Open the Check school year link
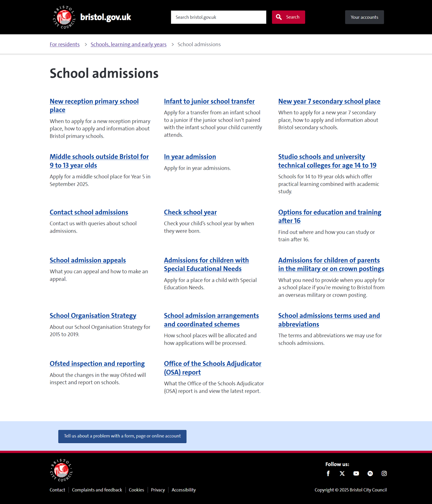Image resolution: width=432 pixels, height=504 pixels. click(x=190, y=212)
